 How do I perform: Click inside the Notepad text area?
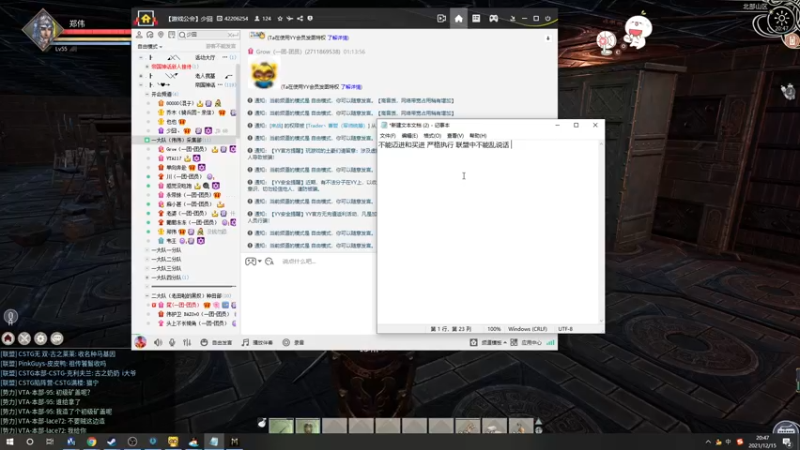coord(487,232)
